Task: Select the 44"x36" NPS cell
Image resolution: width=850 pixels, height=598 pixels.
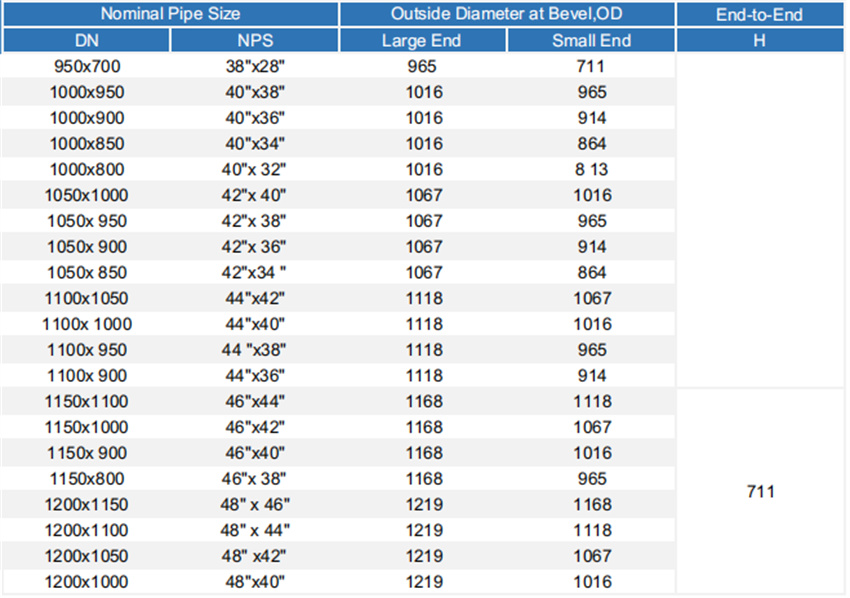Action: tap(255, 376)
